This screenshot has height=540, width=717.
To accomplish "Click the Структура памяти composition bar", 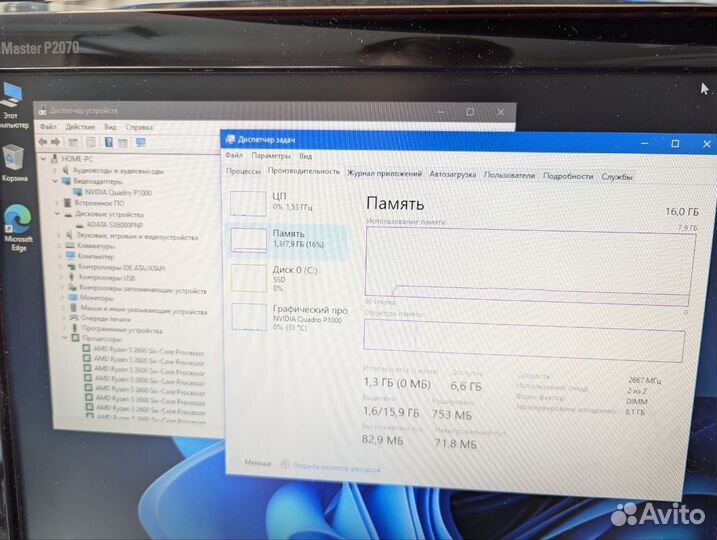I will coord(524,341).
